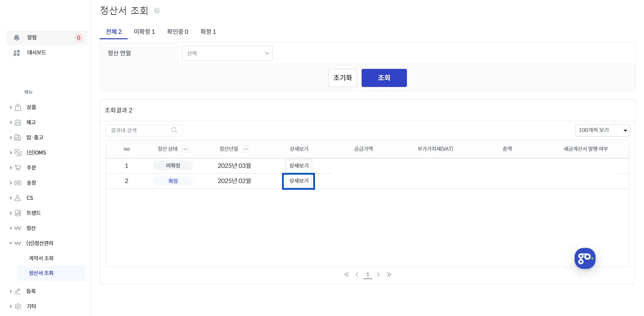Click the 2025년 03월 cell
The height and width of the screenshot is (316, 644).
pyautogui.click(x=234, y=166)
